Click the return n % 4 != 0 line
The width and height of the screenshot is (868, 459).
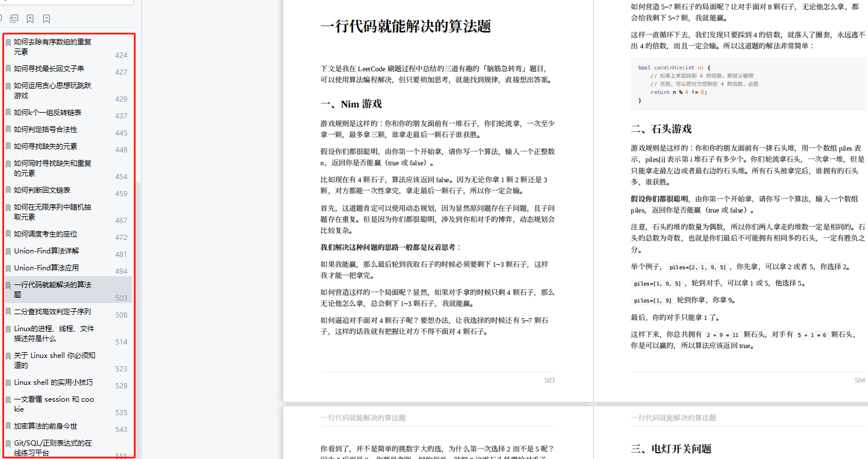click(x=679, y=92)
